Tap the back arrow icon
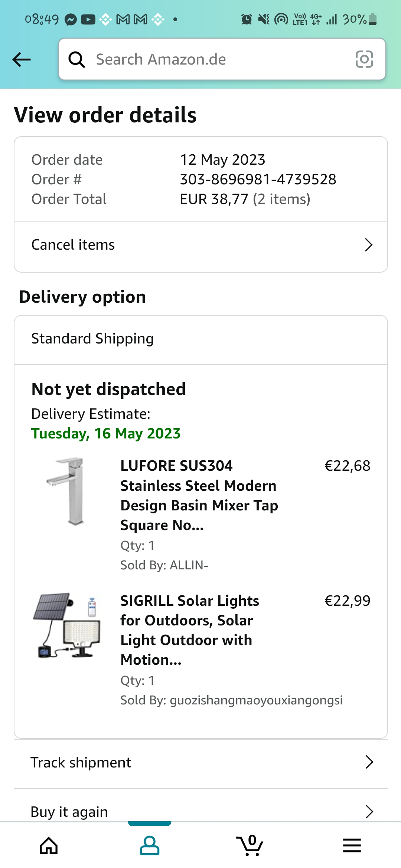The width and height of the screenshot is (401, 868). [x=22, y=59]
